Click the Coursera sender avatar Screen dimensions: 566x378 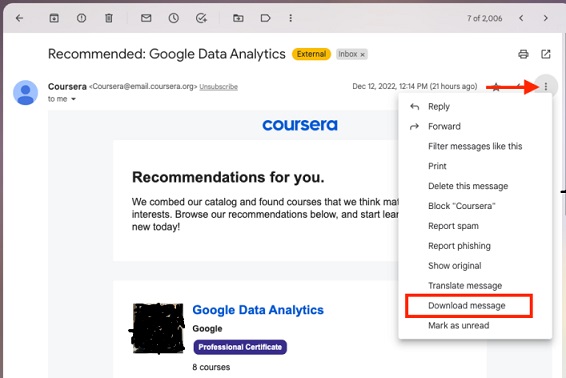click(26, 93)
